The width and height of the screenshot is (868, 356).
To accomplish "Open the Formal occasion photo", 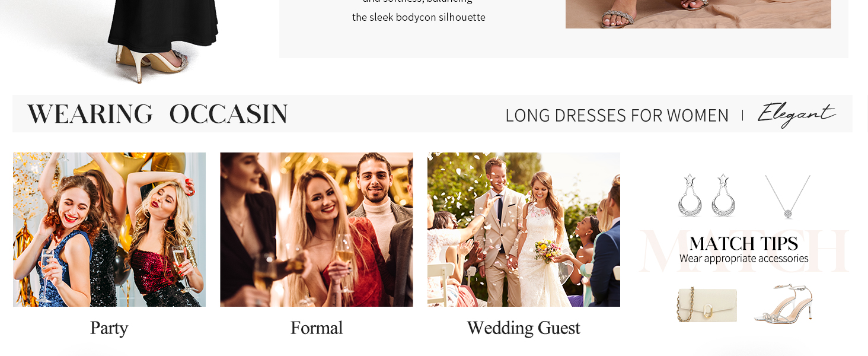I will tap(316, 230).
